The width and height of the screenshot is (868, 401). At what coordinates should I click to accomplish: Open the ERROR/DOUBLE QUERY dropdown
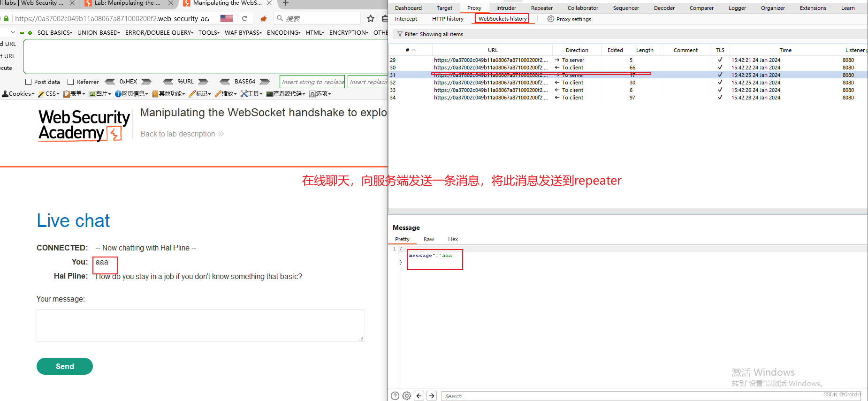pos(159,33)
